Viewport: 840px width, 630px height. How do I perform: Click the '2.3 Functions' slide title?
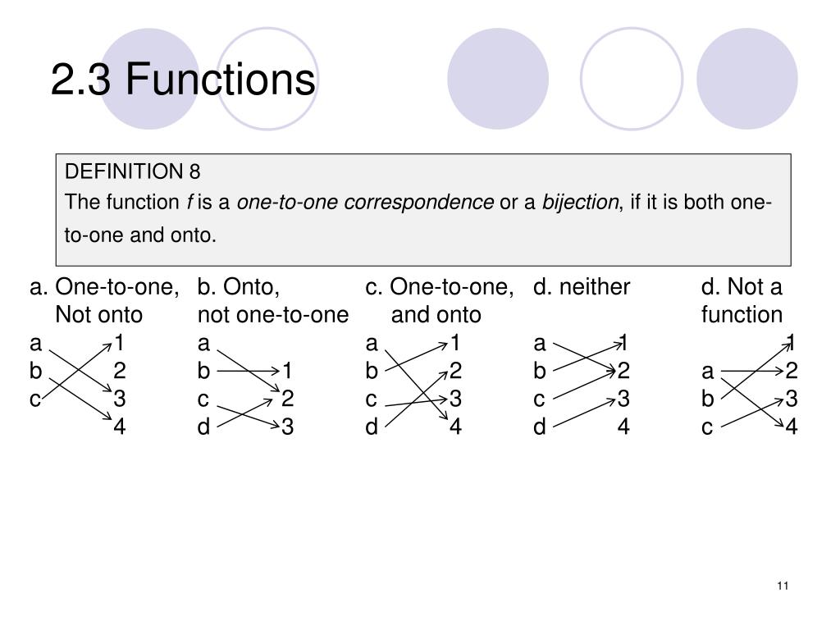pyautogui.click(x=183, y=80)
